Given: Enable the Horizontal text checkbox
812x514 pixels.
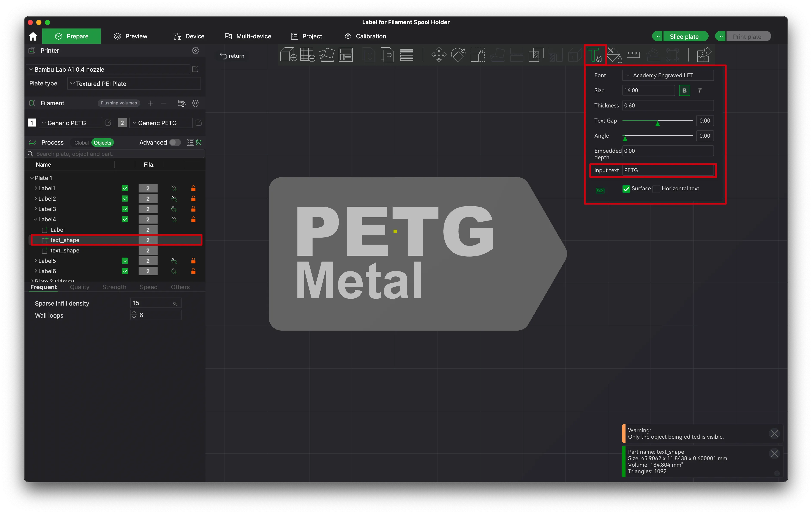Looking at the screenshot, I should [x=656, y=189].
